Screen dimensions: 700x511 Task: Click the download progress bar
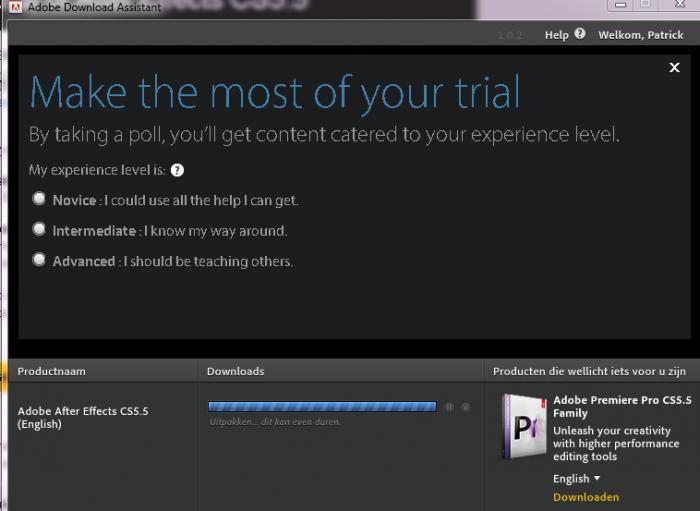click(322, 407)
